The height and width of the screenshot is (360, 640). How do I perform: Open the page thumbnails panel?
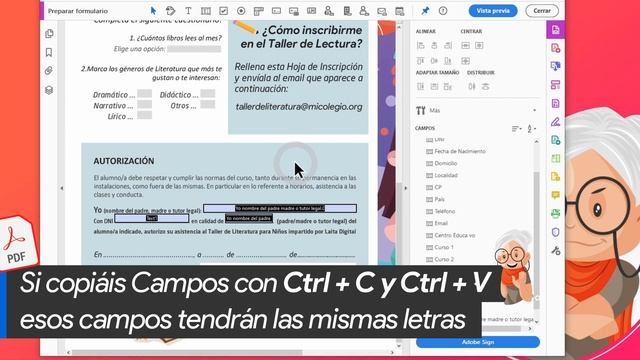(49, 33)
